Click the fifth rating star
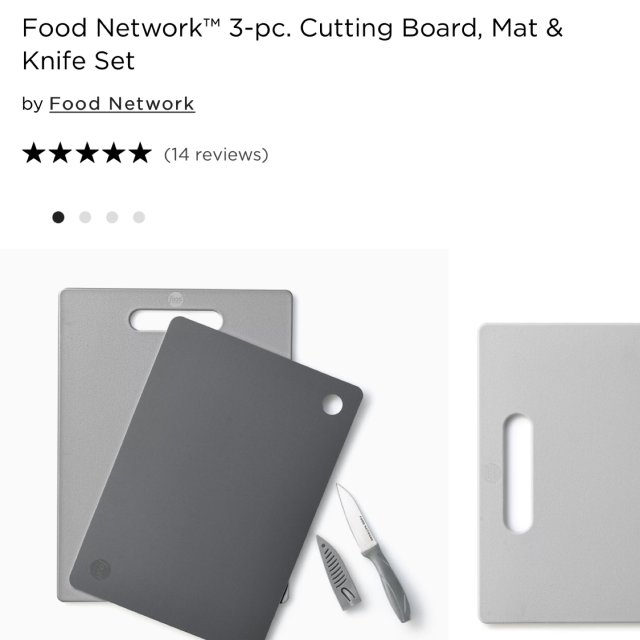 (140, 153)
